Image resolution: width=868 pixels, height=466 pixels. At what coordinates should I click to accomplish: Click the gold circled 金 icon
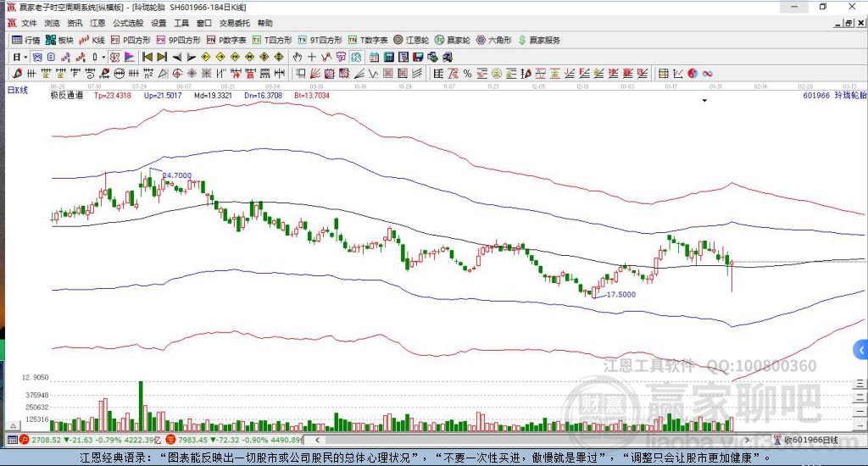pyautogui.click(x=497, y=74)
